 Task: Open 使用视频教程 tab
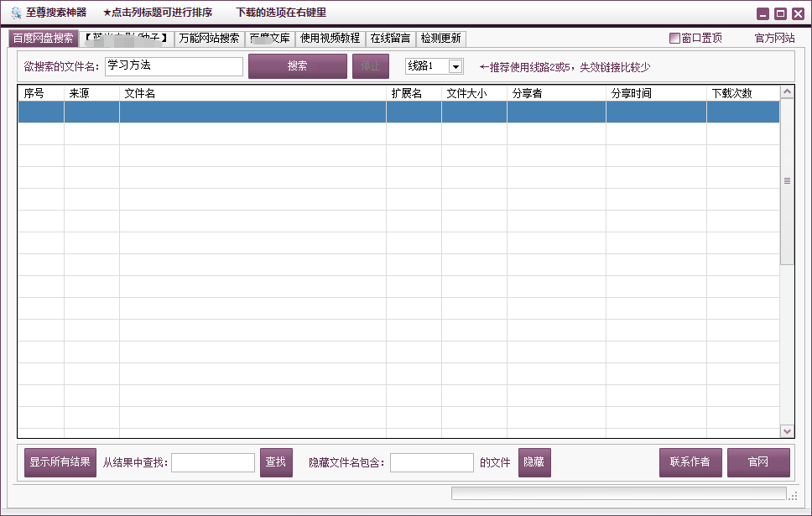pos(330,39)
